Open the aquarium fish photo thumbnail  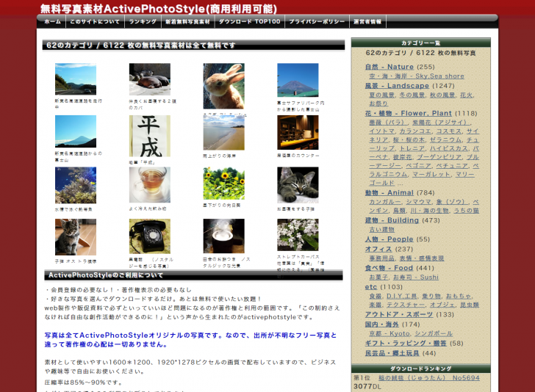[76, 185]
